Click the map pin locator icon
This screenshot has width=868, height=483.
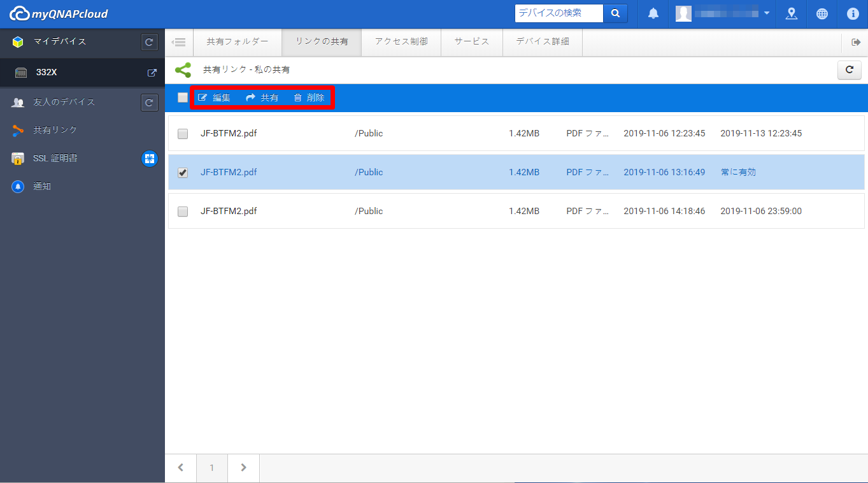click(792, 13)
